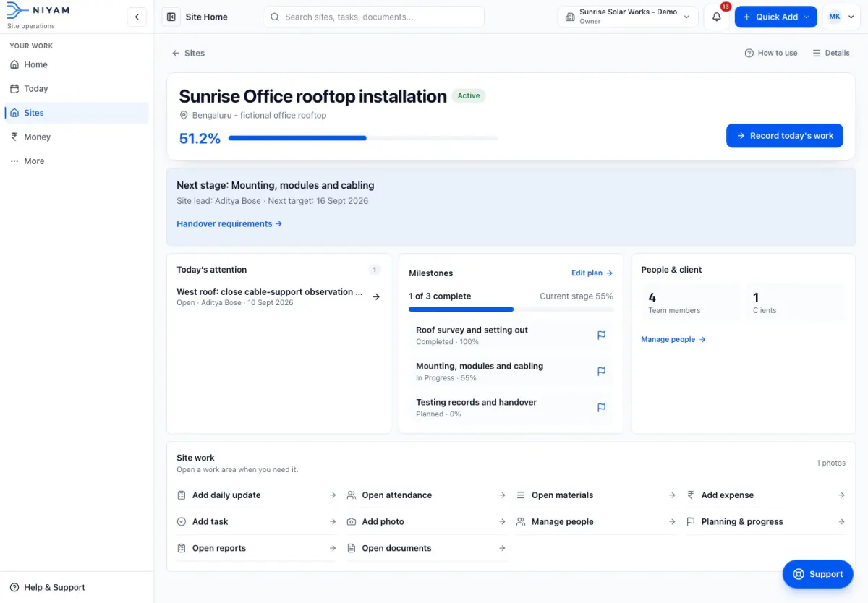Click the 'Sunrise Office rooftop installation' title
This screenshot has width=868, height=603.
click(x=312, y=96)
